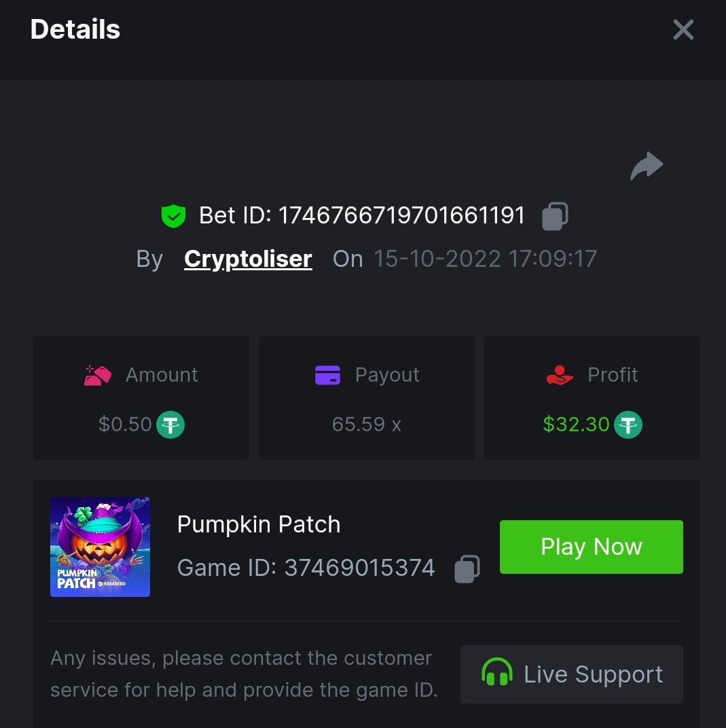This screenshot has width=726, height=728.
Task: Click the purple Payout card icon
Action: [327, 375]
